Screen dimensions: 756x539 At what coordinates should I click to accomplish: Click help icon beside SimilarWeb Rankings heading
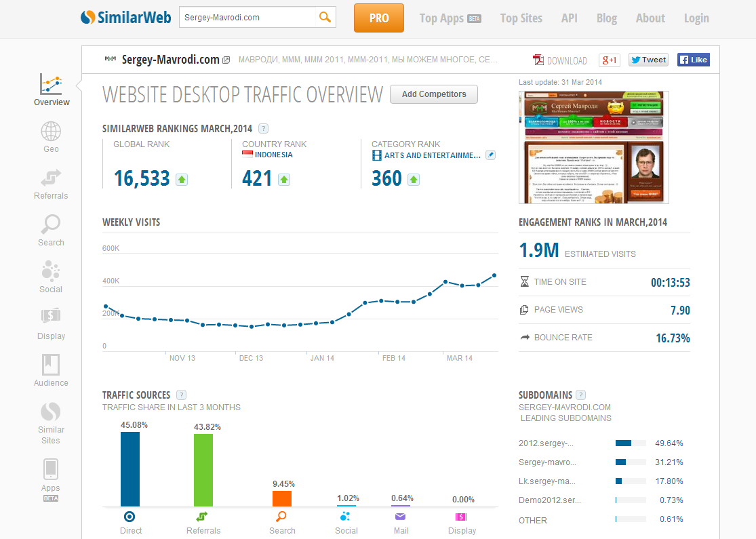(263, 128)
